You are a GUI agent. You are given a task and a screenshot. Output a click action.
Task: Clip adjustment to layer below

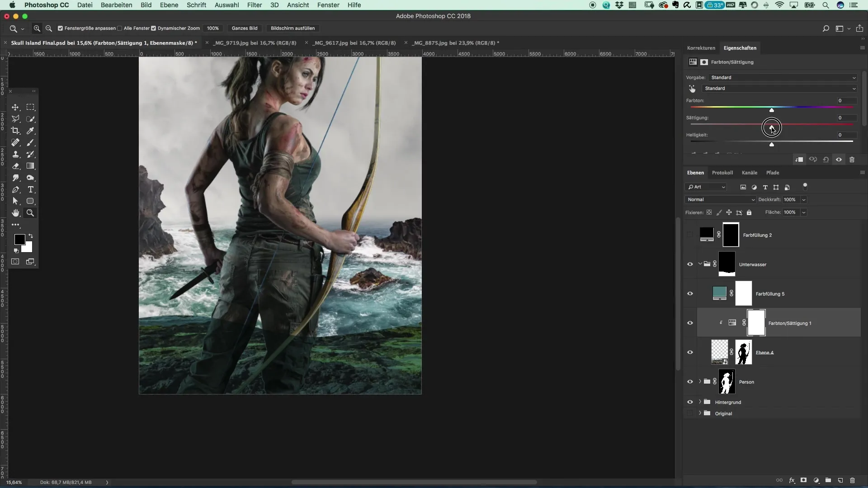click(799, 160)
